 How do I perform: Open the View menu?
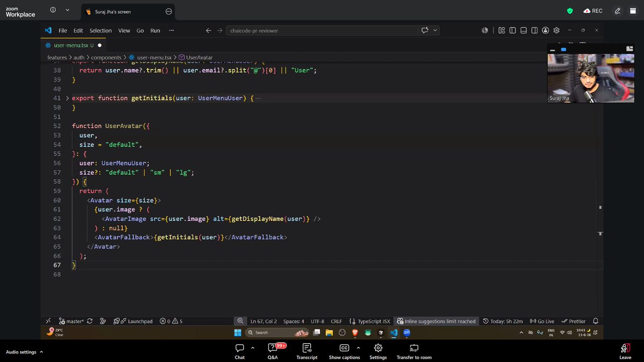click(124, 31)
